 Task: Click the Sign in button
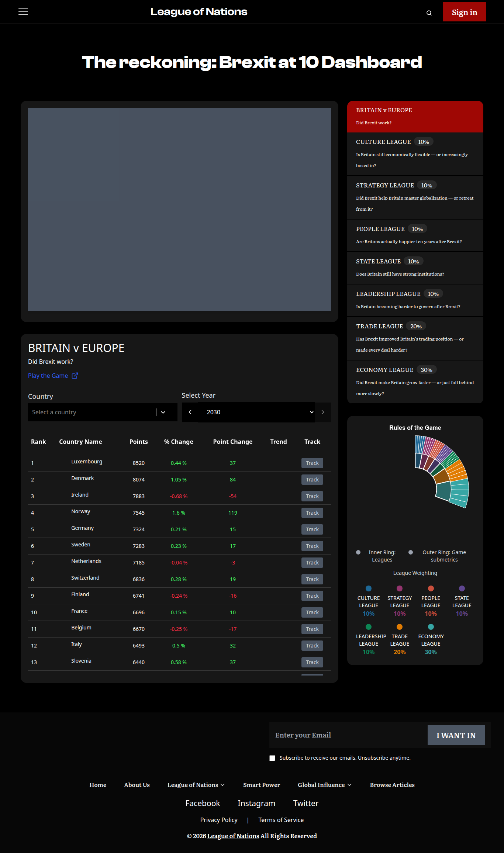tap(465, 12)
